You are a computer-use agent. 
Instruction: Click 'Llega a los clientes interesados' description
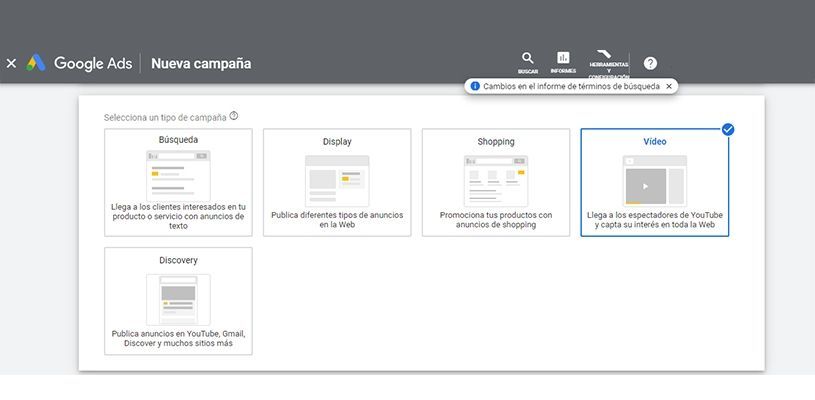pyautogui.click(x=178, y=216)
